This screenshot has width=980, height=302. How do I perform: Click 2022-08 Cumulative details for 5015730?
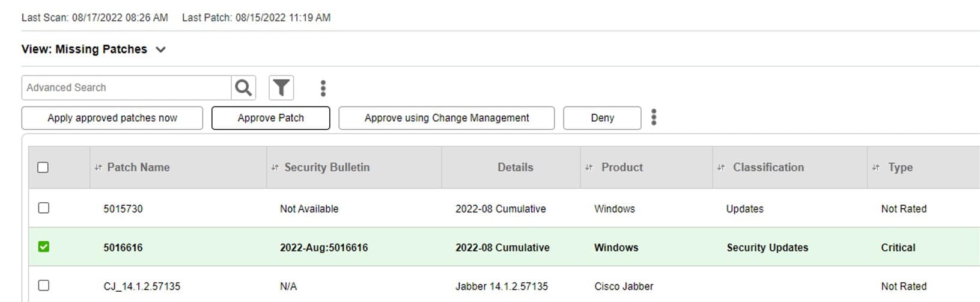(x=501, y=209)
